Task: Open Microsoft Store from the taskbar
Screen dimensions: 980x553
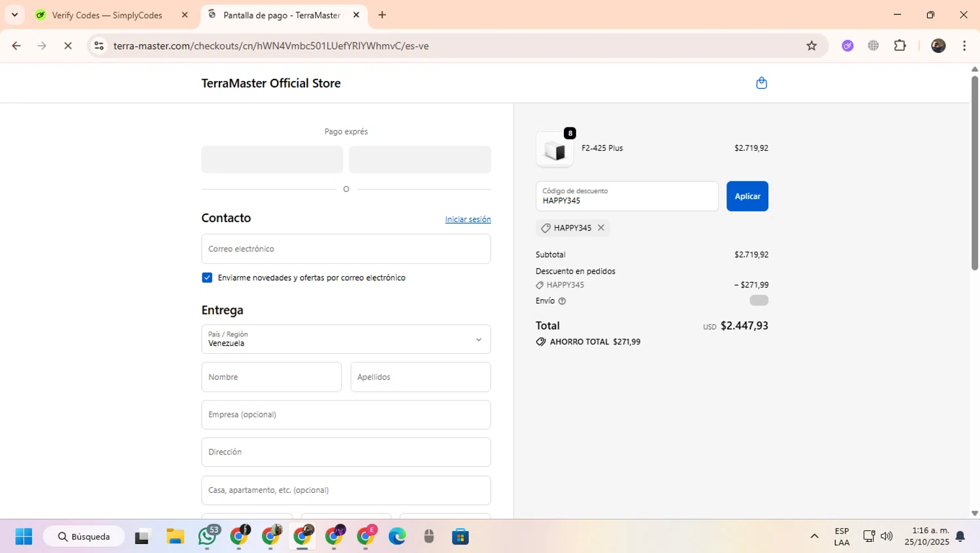Action: tap(461, 537)
